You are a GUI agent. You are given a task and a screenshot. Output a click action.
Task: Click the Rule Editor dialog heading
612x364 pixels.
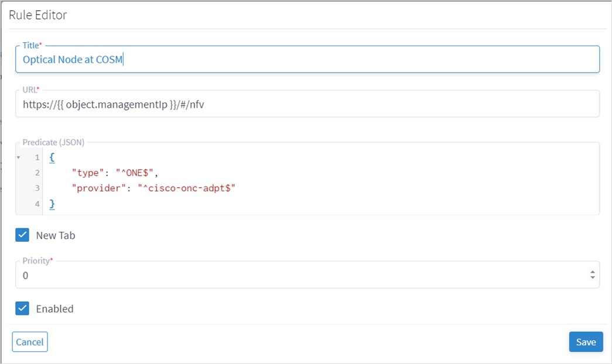click(x=37, y=15)
